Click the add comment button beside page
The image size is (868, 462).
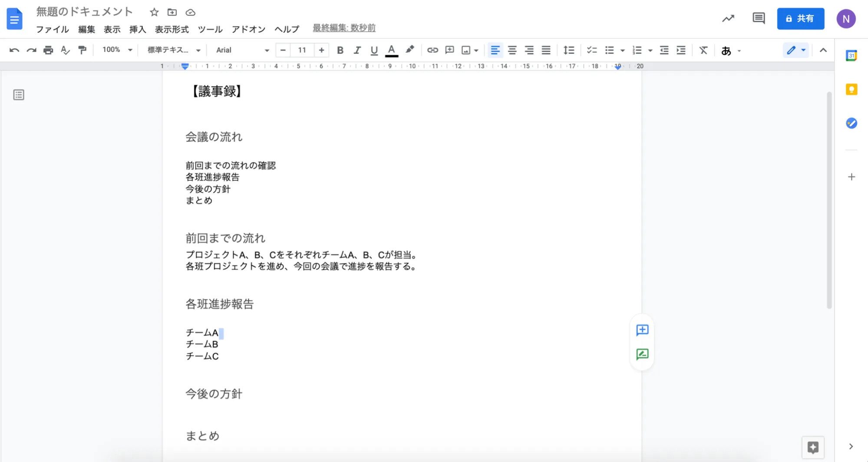(642, 330)
